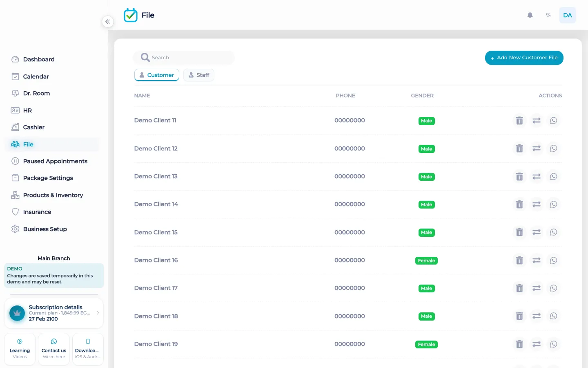Switch to the Customer tab
Screen dimensions: 588x368
coord(157,75)
